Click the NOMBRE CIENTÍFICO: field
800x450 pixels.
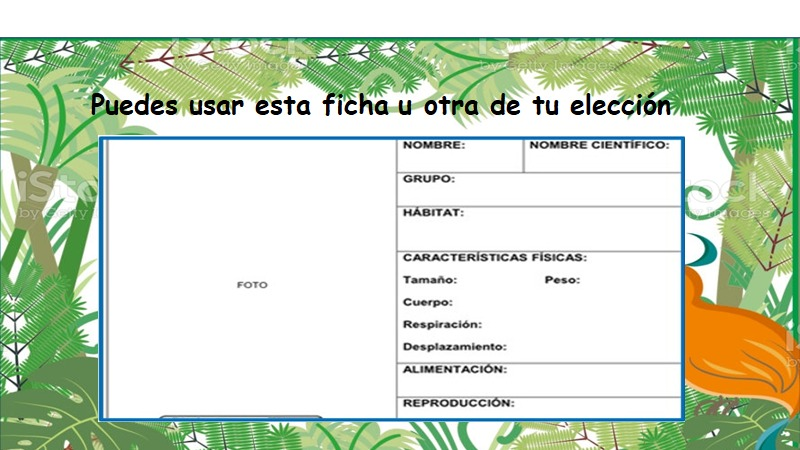coord(603,156)
